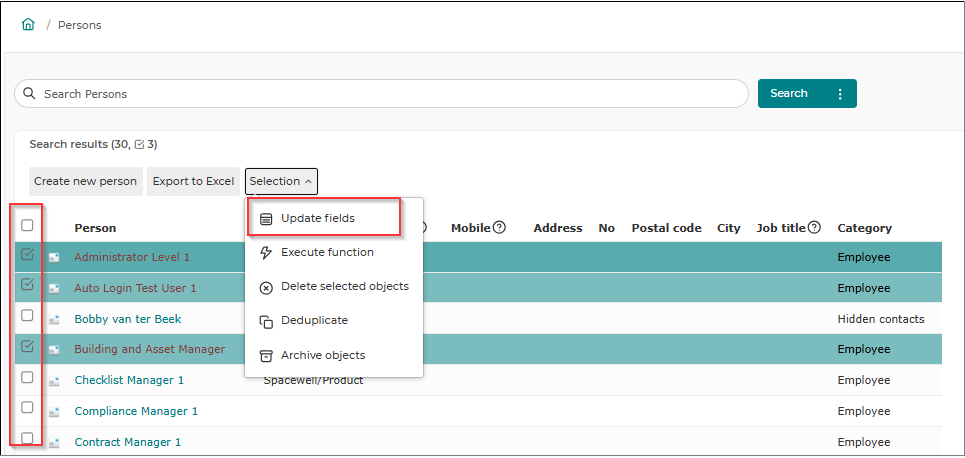The image size is (965, 458).
Task: Choose Execute function from the menu
Action: tap(327, 252)
